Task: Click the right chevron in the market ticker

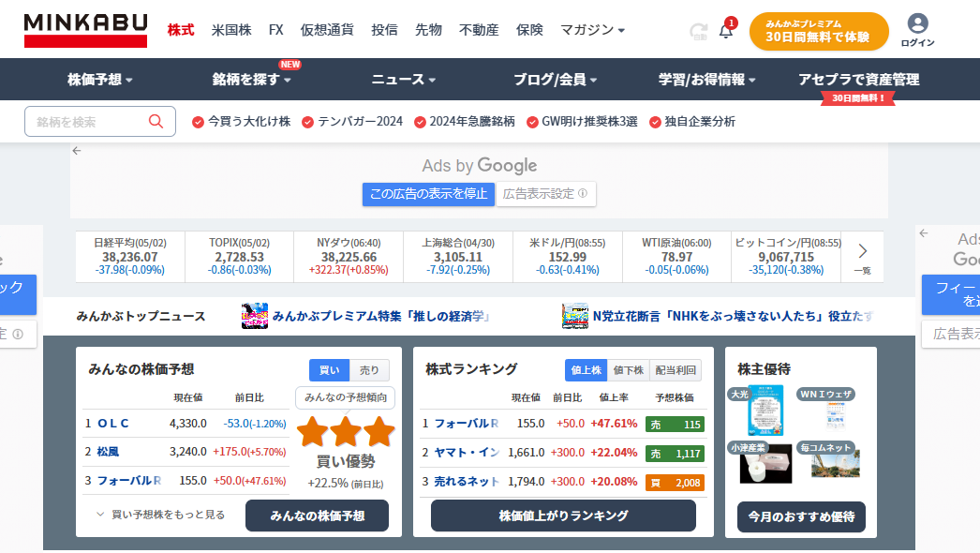Action: (x=863, y=251)
